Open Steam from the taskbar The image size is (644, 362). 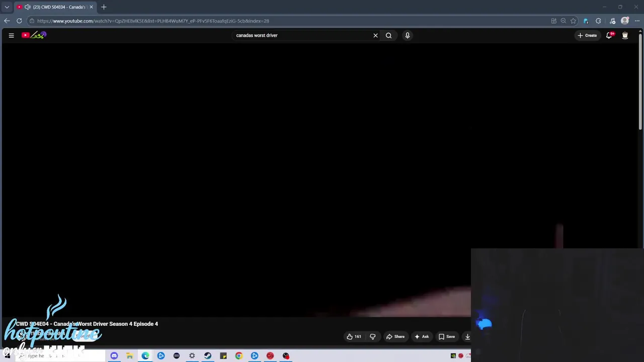click(208, 356)
